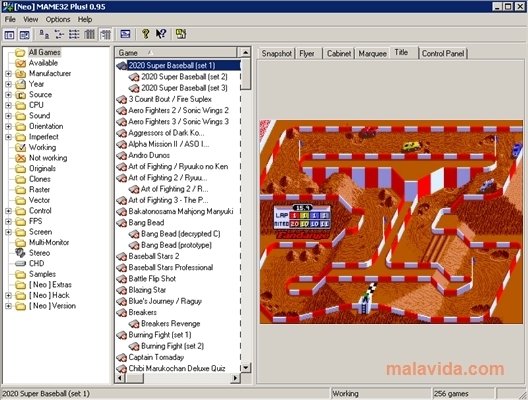The width and height of the screenshot is (528, 400).
Task: Toggle the screenshot picture area toolbar icon
Action: pos(24,34)
